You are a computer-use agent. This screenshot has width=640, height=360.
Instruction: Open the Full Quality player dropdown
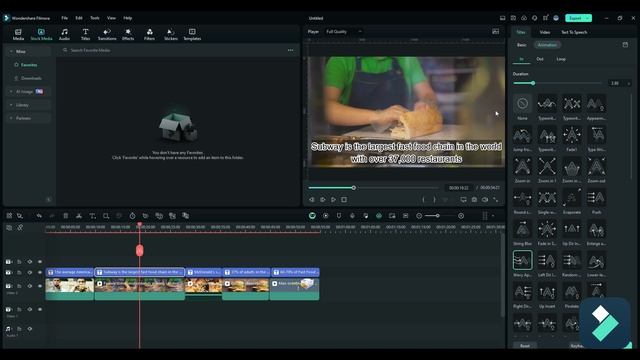[x=344, y=31]
